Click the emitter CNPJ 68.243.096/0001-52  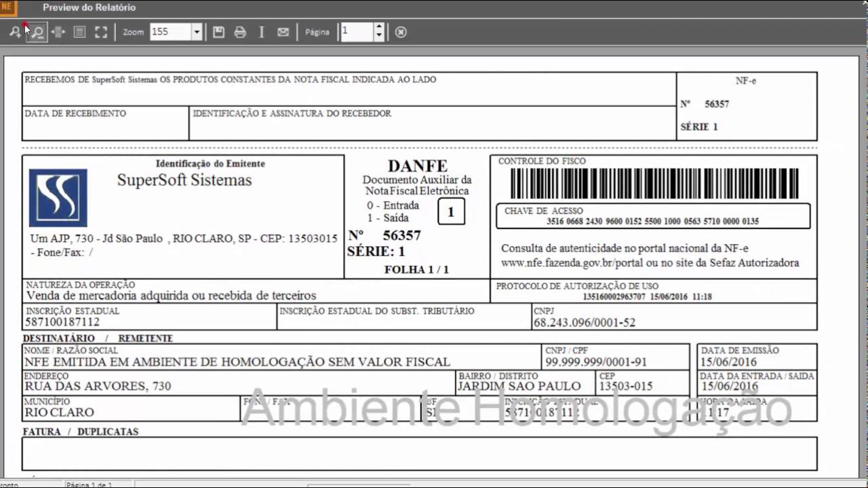point(585,323)
